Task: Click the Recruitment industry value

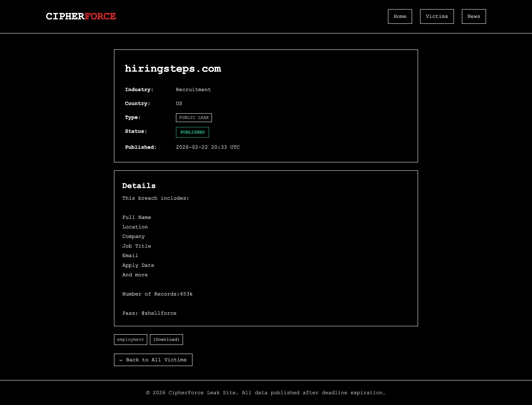Action: coord(193,90)
